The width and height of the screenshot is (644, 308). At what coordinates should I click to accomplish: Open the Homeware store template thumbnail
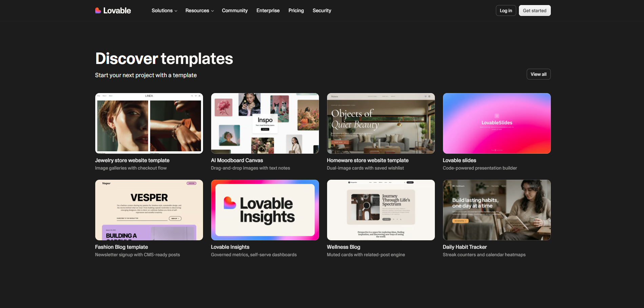click(381, 123)
